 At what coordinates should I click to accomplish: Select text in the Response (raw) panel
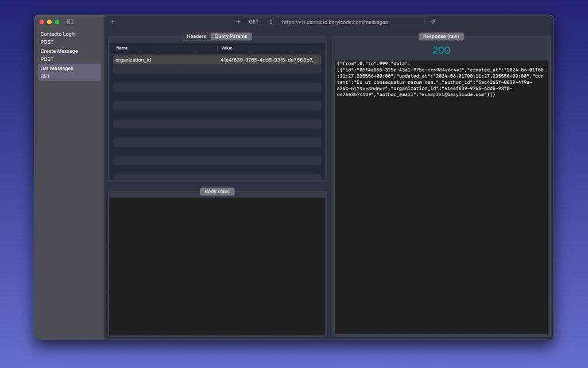coord(441,83)
